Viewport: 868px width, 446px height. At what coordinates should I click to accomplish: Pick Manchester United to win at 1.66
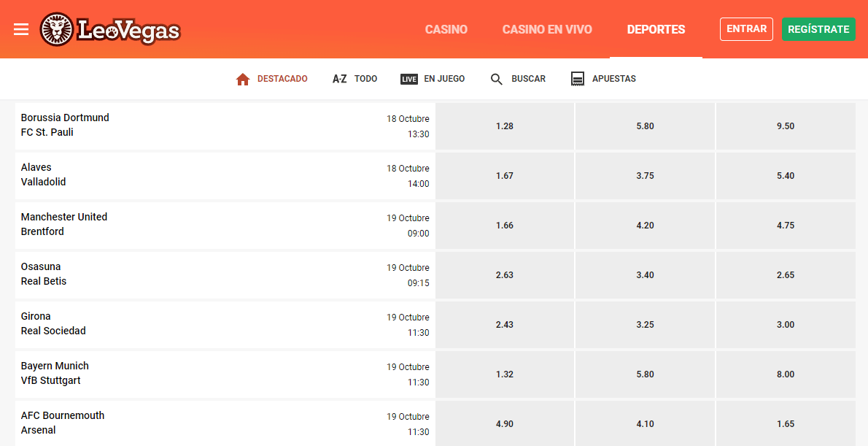click(504, 225)
